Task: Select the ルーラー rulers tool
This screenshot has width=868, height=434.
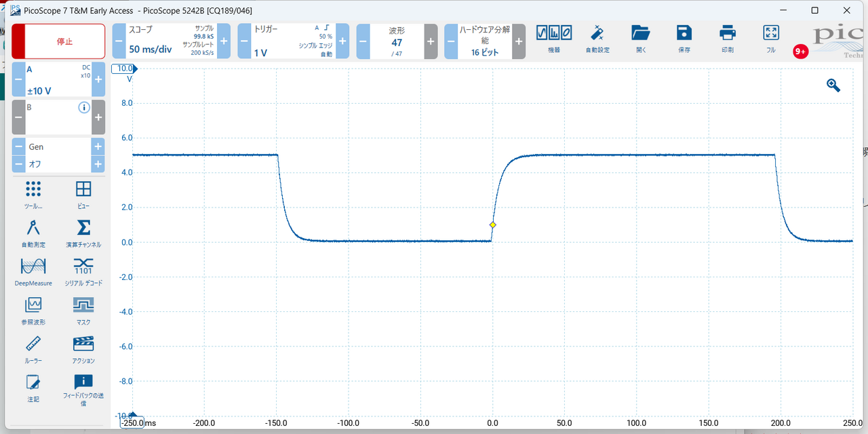Action: click(x=33, y=349)
